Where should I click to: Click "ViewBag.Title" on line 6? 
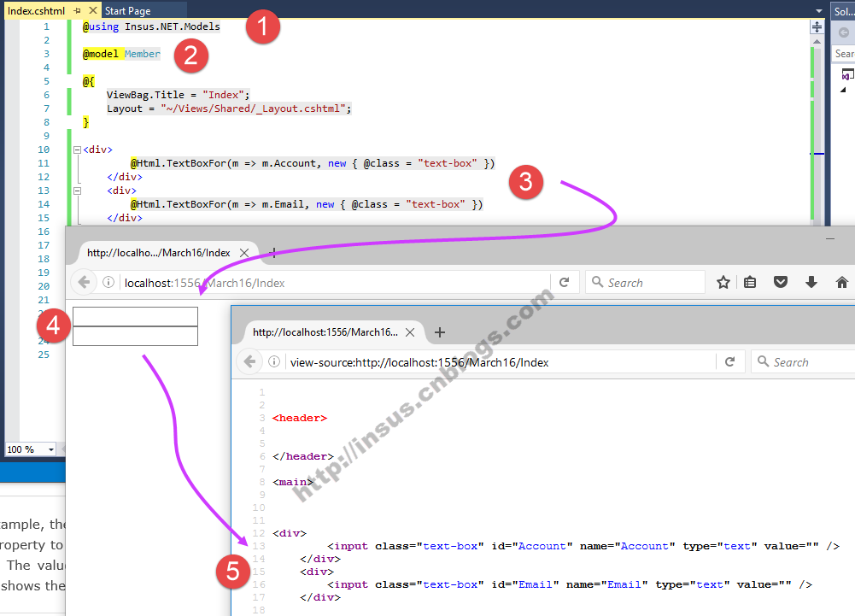[145, 95]
